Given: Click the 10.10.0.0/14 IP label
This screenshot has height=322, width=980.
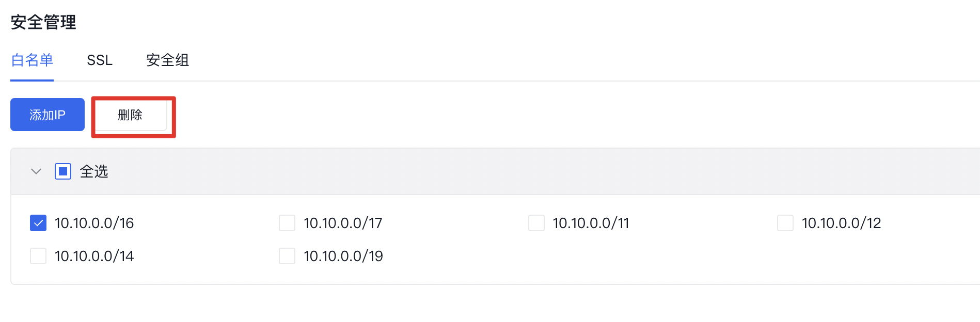Looking at the screenshot, I should pyautogui.click(x=94, y=256).
